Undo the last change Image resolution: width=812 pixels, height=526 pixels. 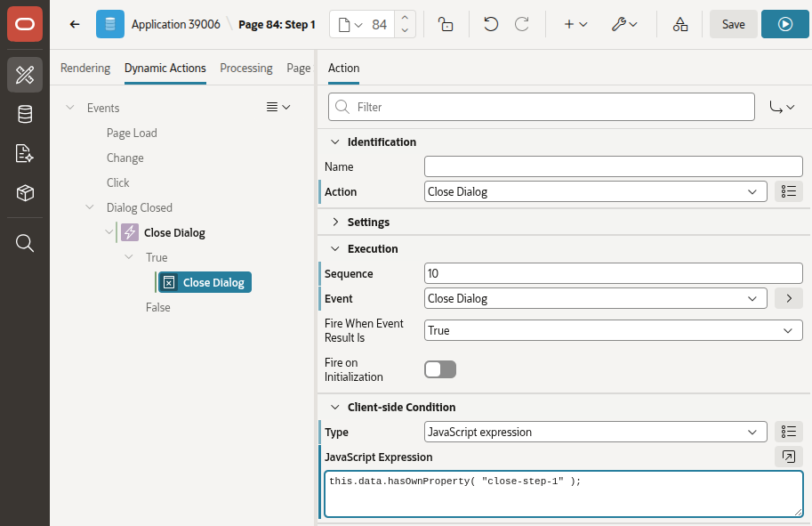pos(490,24)
